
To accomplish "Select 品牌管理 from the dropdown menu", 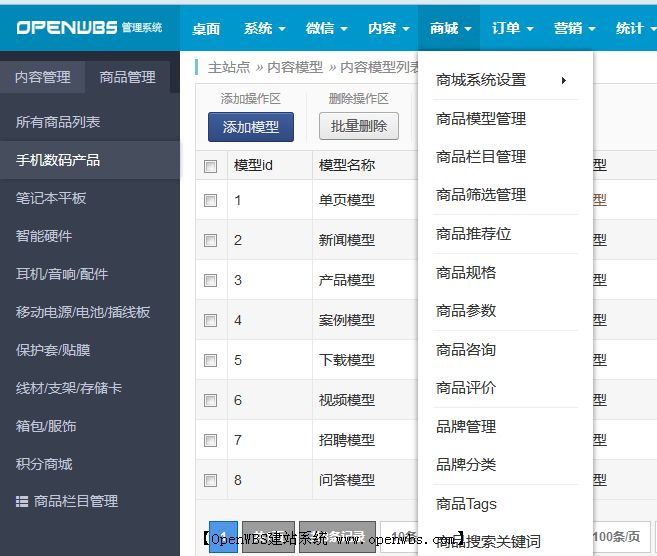I will [466, 427].
